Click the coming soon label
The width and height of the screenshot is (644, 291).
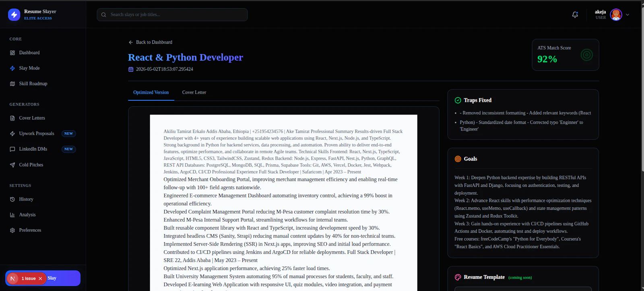[x=520, y=278]
